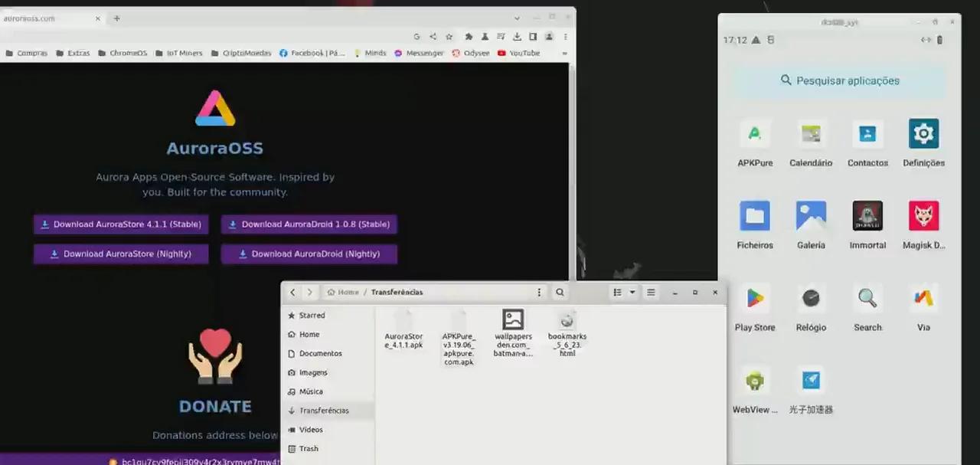Open Documentos in file manager sidebar
The width and height of the screenshot is (980, 465).
coord(328,354)
